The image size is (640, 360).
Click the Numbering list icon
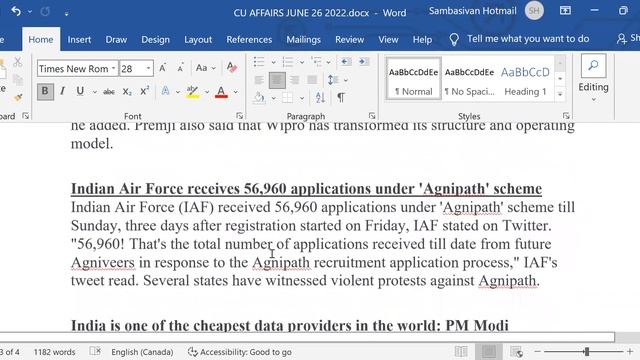click(x=288, y=62)
